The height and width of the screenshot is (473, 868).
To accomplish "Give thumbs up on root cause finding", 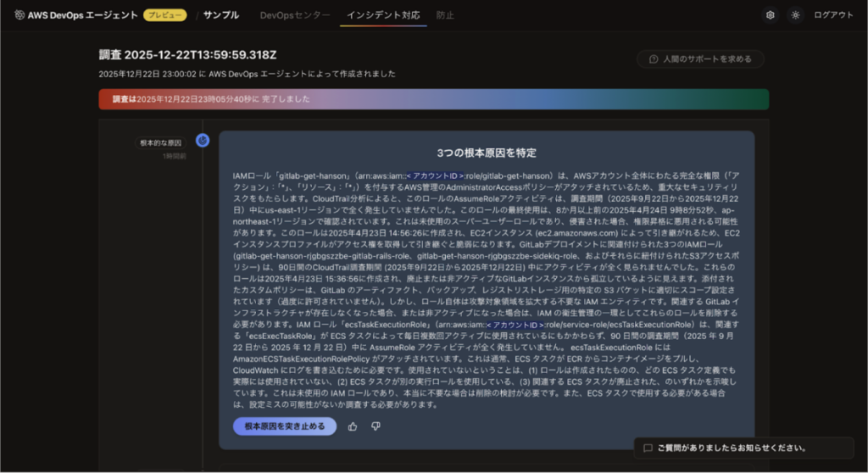I will pyautogui.click(x=353, y=426).
